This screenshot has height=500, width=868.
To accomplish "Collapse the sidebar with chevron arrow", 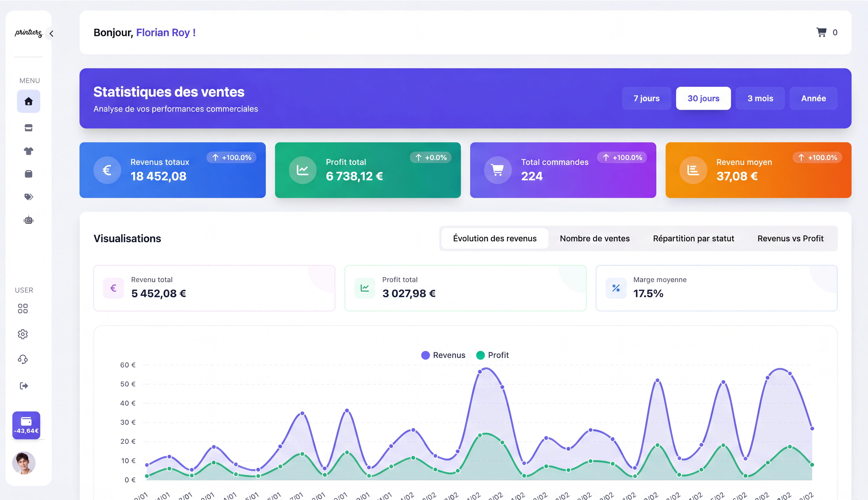I will tap(51, 34).
